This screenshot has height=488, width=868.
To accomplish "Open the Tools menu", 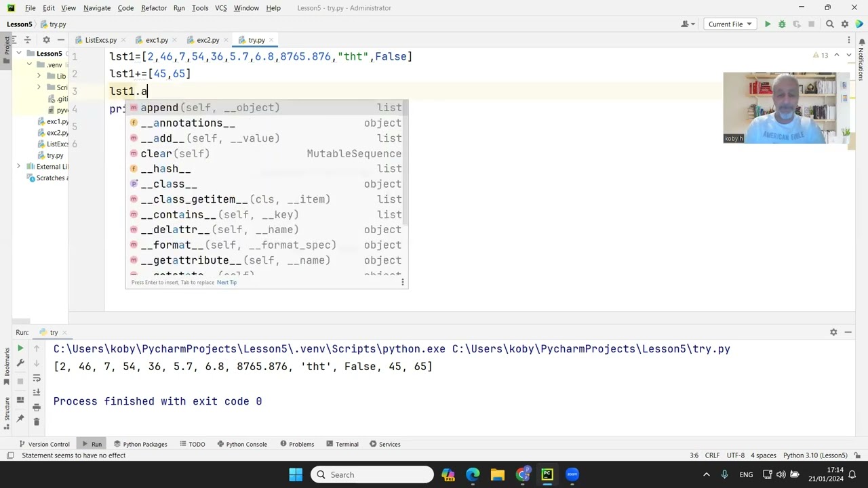I will (200, 8).
